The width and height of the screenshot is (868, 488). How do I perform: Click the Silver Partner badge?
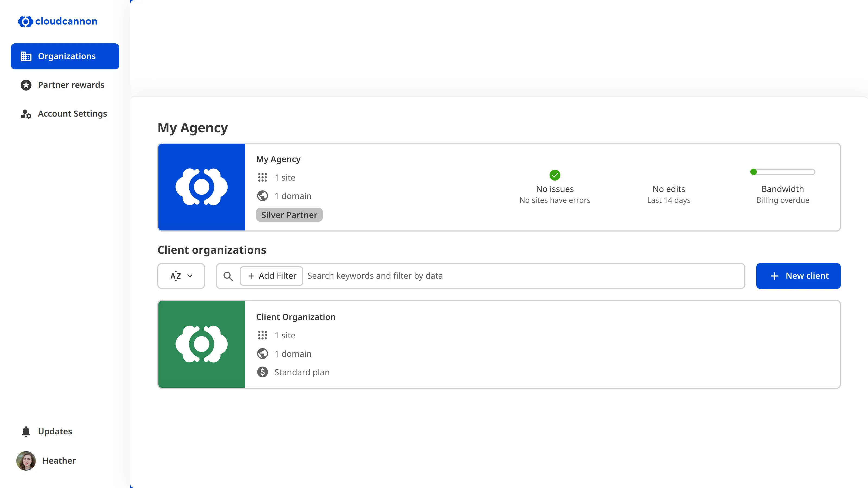pyautogui.click(x=289, y=214)
